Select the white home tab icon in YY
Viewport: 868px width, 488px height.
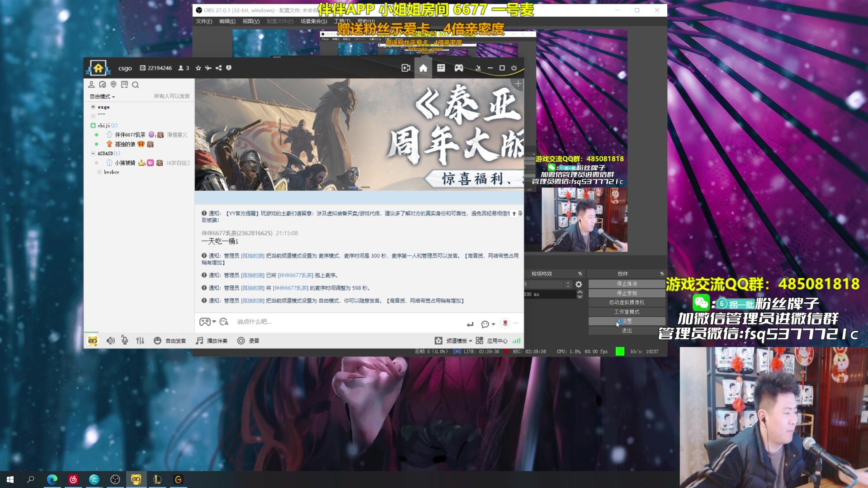click(x=423, y=68)
